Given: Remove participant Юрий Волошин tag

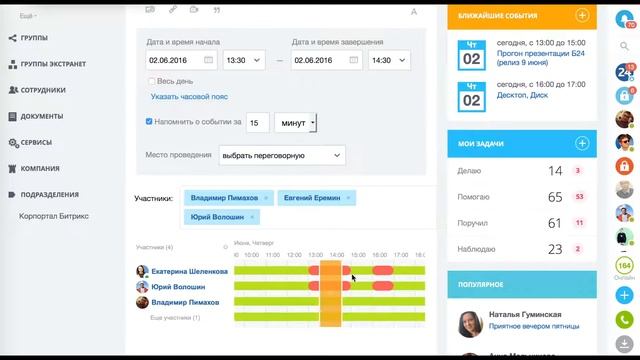Looking at the screenshot, I should tap(252, 217).
